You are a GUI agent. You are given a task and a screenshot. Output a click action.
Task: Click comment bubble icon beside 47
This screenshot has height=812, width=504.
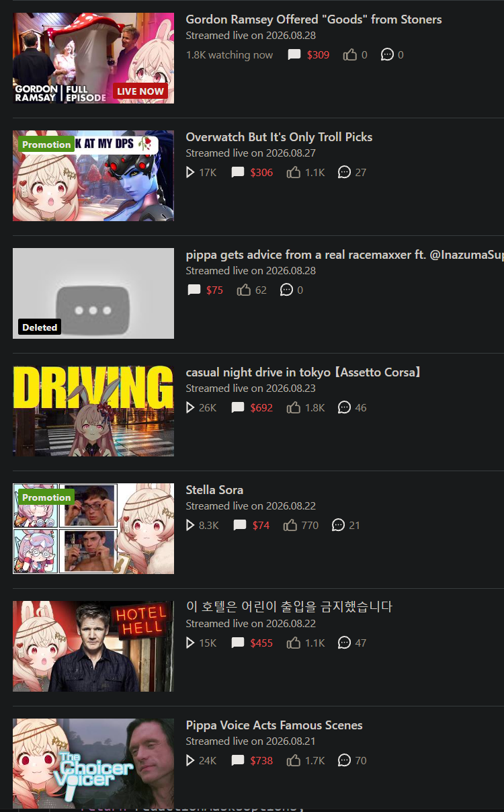click(344, 643)
